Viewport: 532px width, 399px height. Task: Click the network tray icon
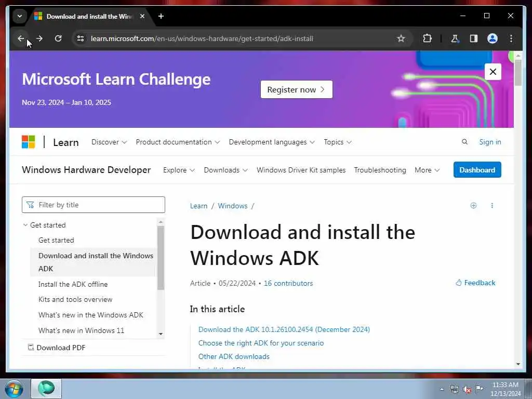(x=454, y=389)
